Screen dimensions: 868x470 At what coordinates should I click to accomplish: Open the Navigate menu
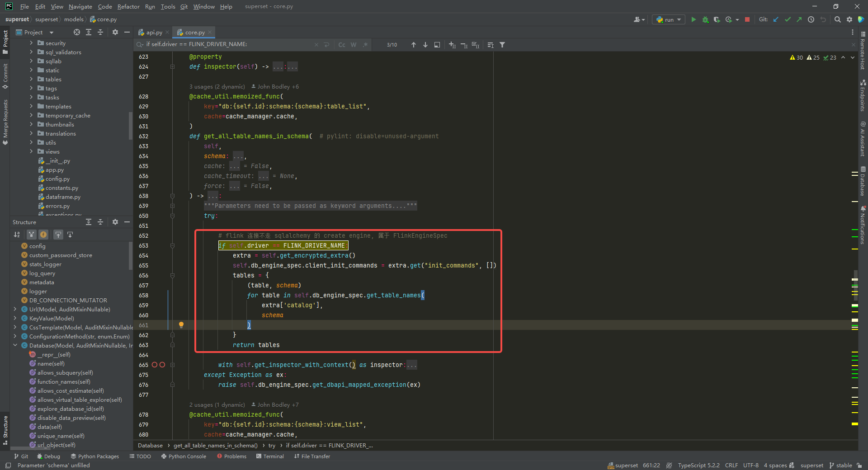80,6
